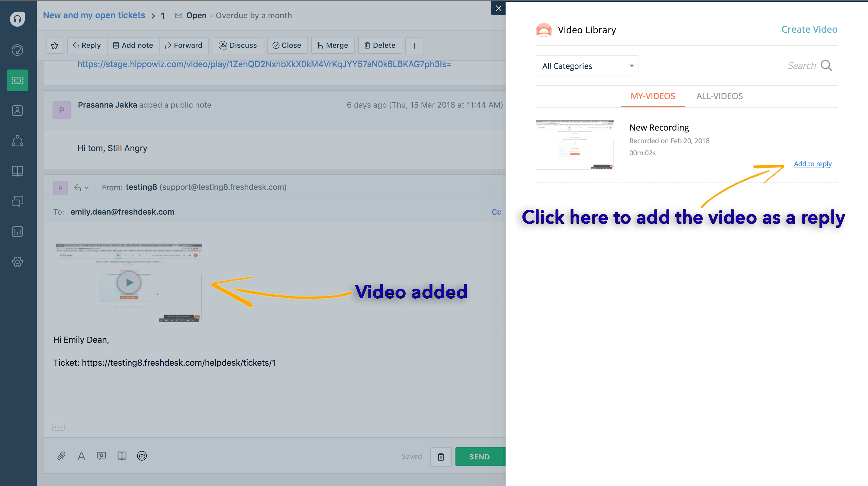The image size is (868, 486).
Task: Expand quoted text ellipsis button
Action: pyautogui.click(x=58, y=427)
